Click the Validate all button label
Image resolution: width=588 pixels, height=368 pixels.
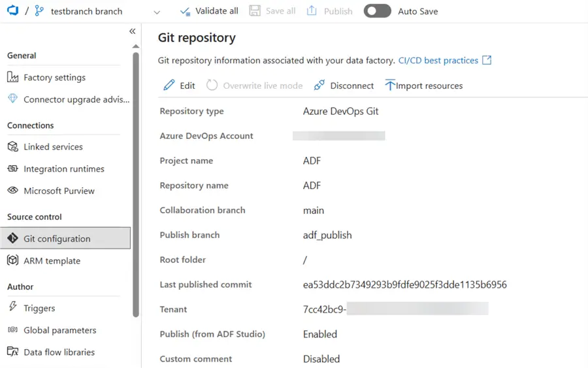[x=217, y=11]
